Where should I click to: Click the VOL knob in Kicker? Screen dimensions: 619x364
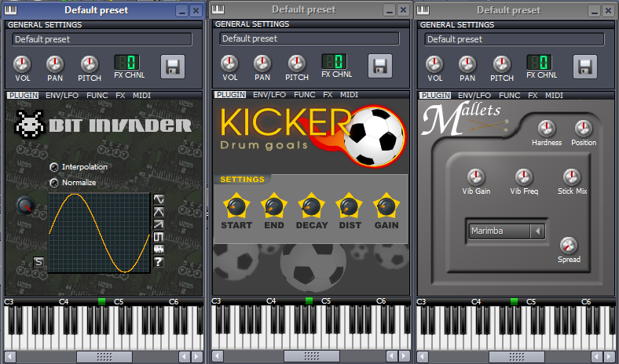point(229,63)
